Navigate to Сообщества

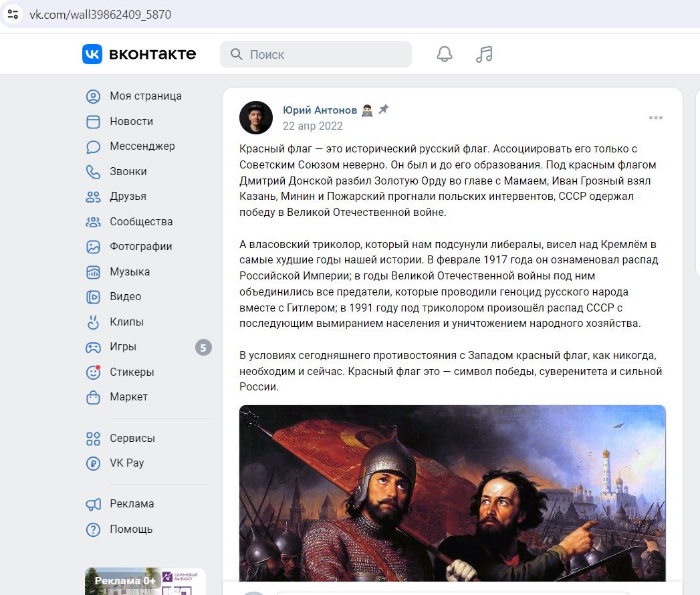point(141,221)
